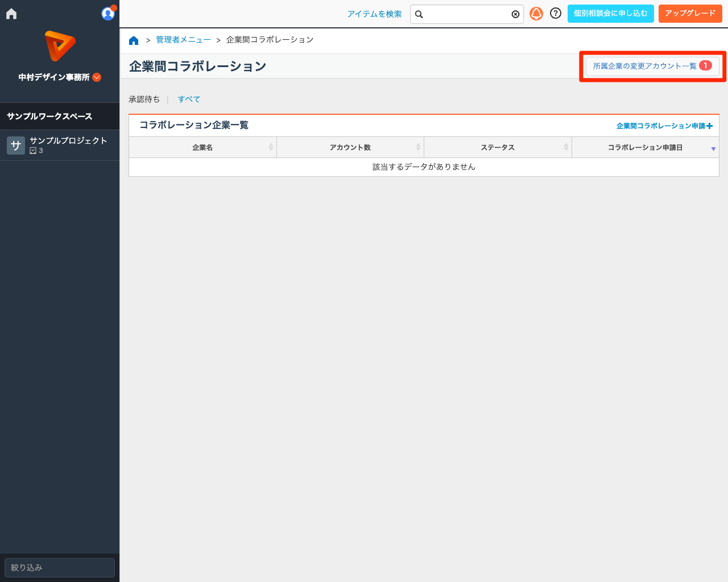
Task: Click 企業間コラボレーション申請 plus link
Action: tap(664, 126)
